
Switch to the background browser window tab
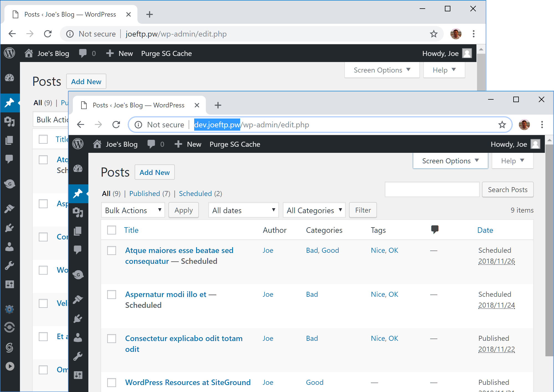pyautogui.click(x=71, y=14)
